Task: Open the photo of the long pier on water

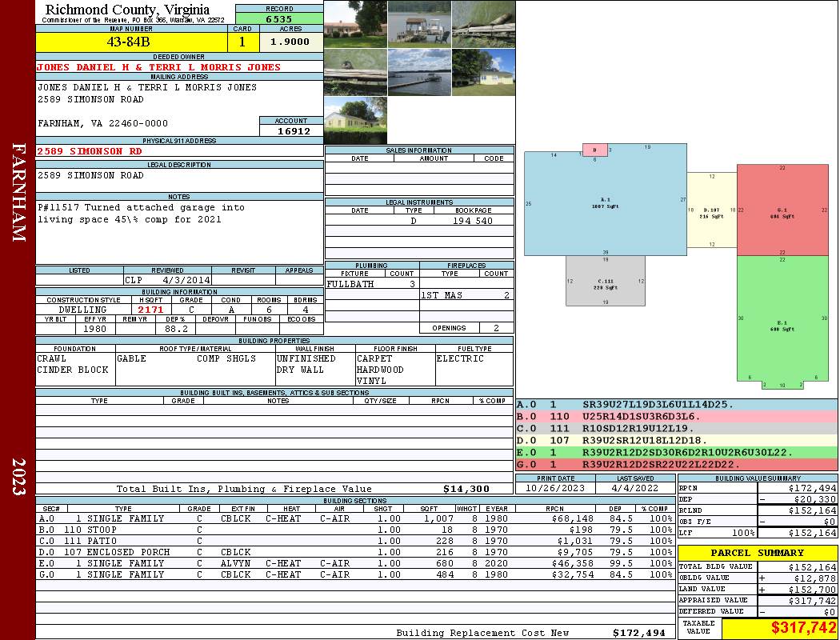Action: [x=418, y=72]
